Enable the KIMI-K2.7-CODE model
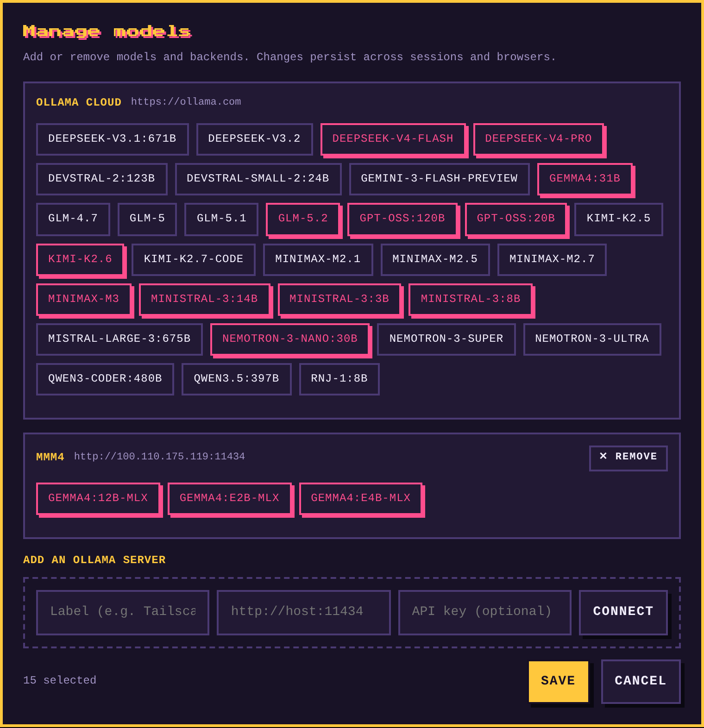Viewport: 704px width, 728px height. pos(194,259)
